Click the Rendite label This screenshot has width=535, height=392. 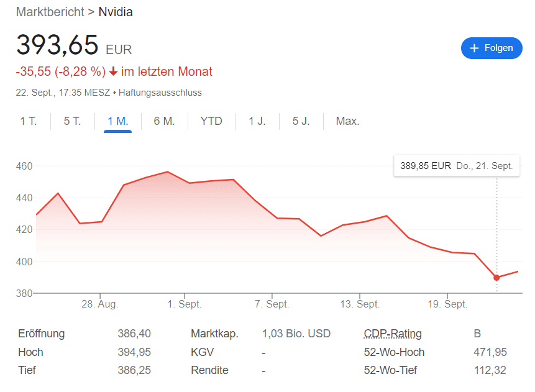click(209, 370)
